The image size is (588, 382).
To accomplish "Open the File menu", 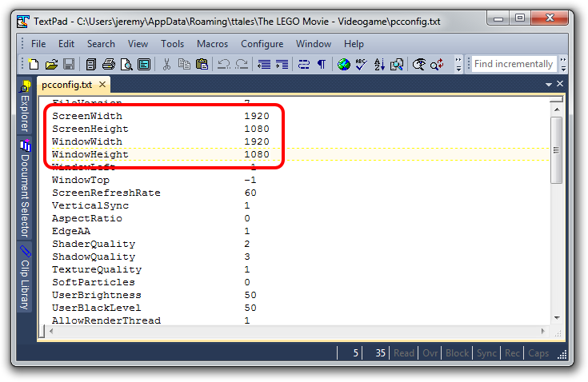I will pos(38,44).
